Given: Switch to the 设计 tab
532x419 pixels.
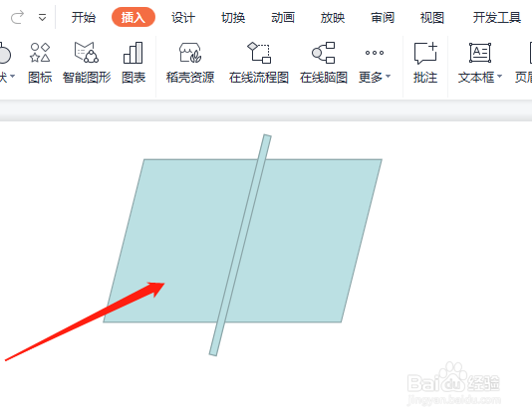Looking at the screenshot, I should [183, 17].
